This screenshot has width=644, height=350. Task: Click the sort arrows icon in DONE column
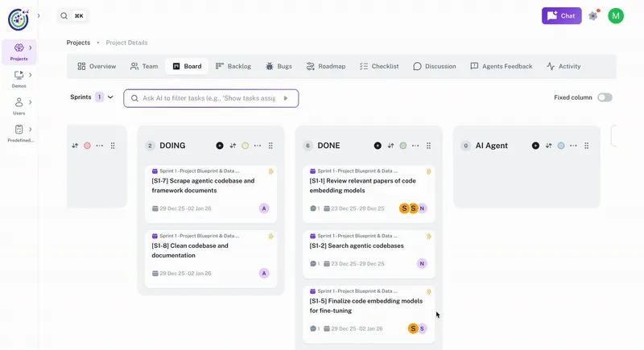tap(390, 146)
